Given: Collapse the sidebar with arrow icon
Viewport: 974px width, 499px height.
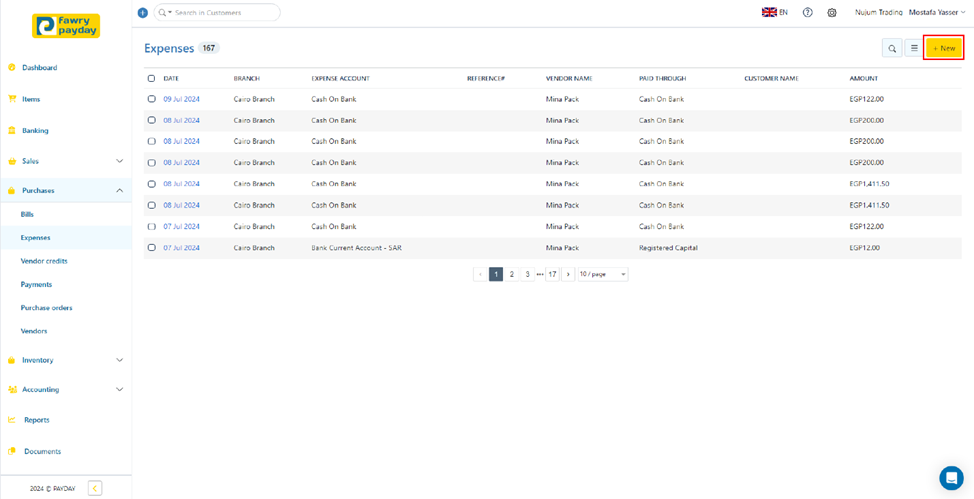Looking at the screenshot, I should point(95,488).
